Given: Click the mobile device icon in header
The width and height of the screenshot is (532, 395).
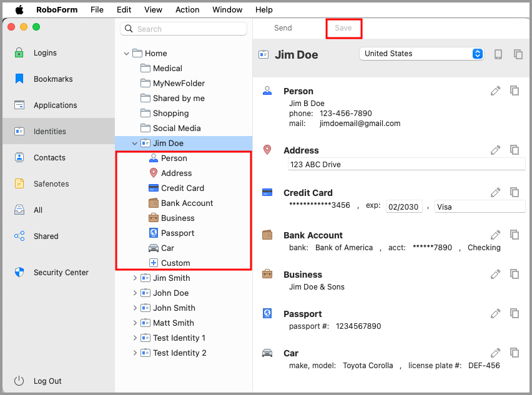Looking at the screenshot, I should [498, 54].
